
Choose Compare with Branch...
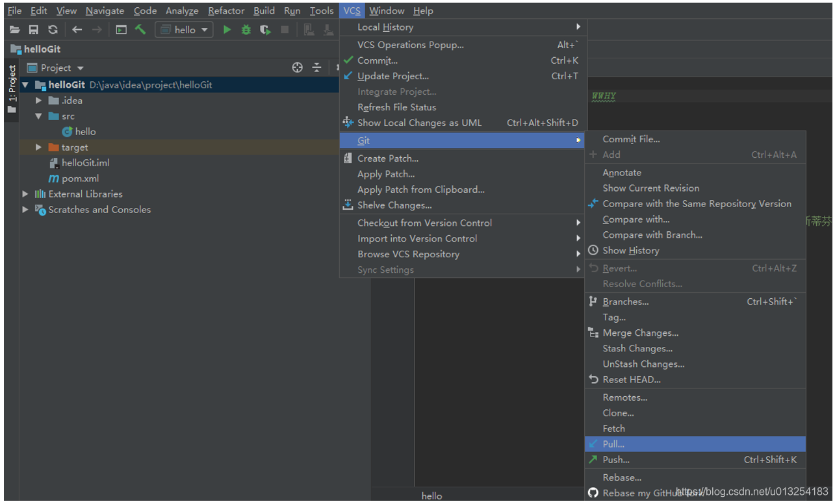click(x=695, y=235)
